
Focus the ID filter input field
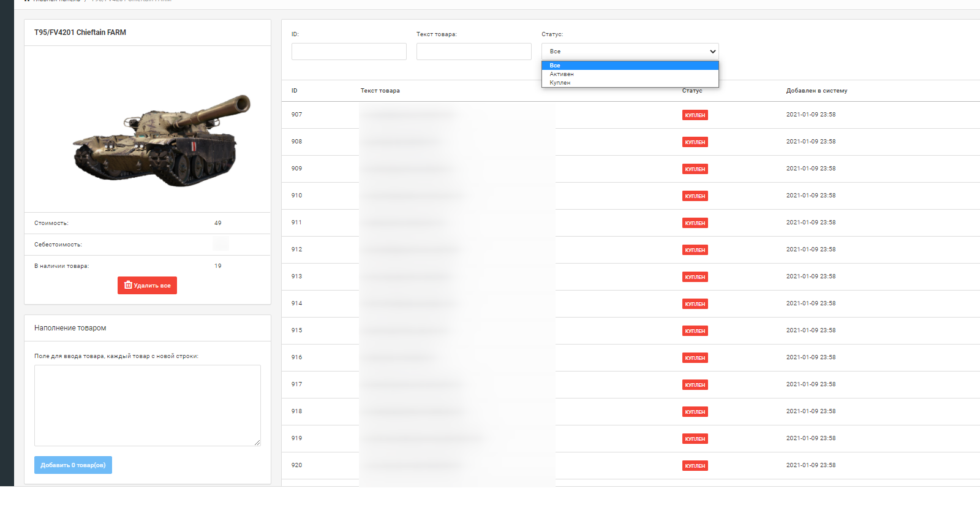pos(349,51)
